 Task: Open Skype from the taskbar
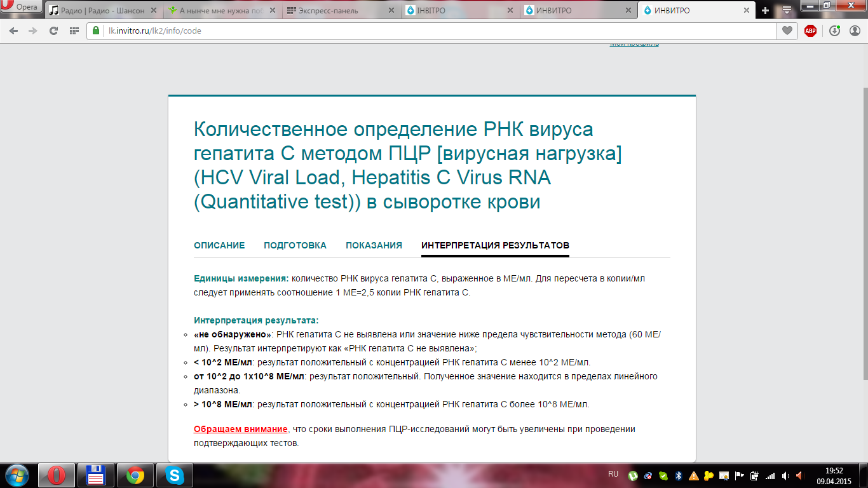point(173,475)
